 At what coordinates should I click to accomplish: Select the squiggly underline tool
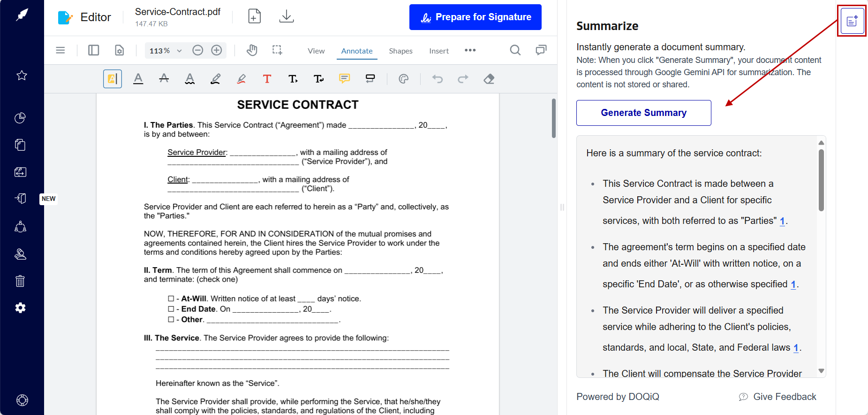[x=190, y=79]
